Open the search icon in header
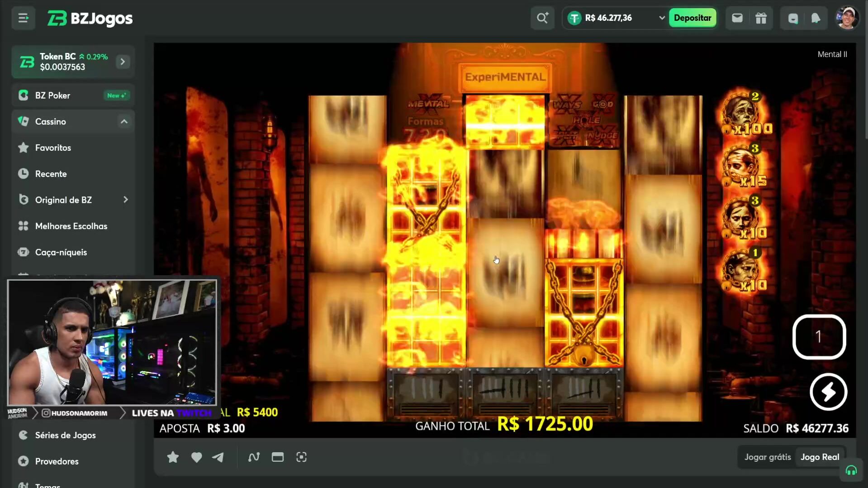The image size is (868, 488). (x=542, y=18)
